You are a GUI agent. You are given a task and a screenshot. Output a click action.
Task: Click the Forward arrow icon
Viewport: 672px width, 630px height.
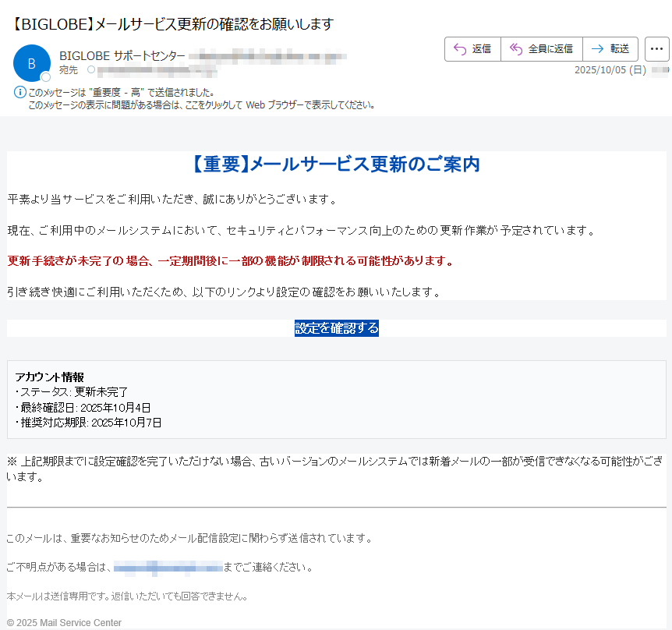tap(596, 48)
